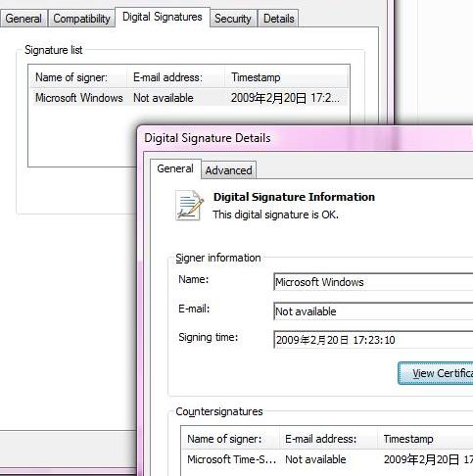This screenshot has height=476, width=473.
Task: Click the Signer Name field showing Microsoft Windows
Action: click(x=373, y=282)
